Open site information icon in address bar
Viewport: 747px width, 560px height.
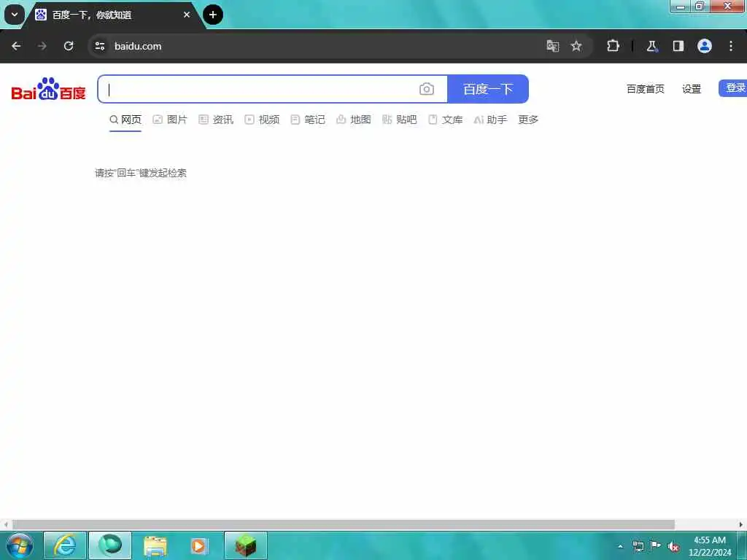99,46
